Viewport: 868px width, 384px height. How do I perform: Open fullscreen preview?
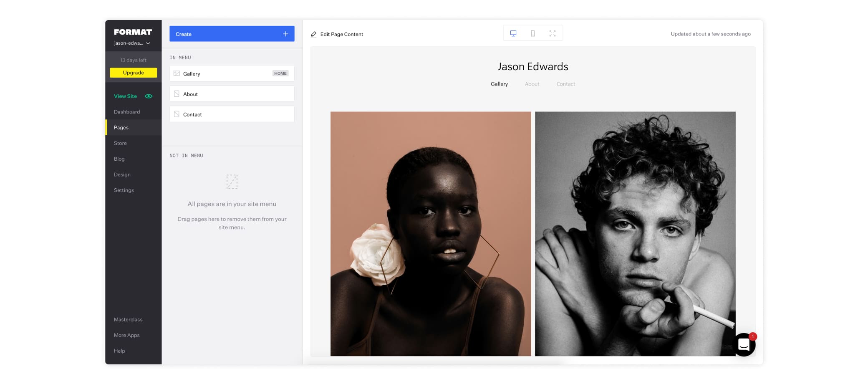click(553, 33)
